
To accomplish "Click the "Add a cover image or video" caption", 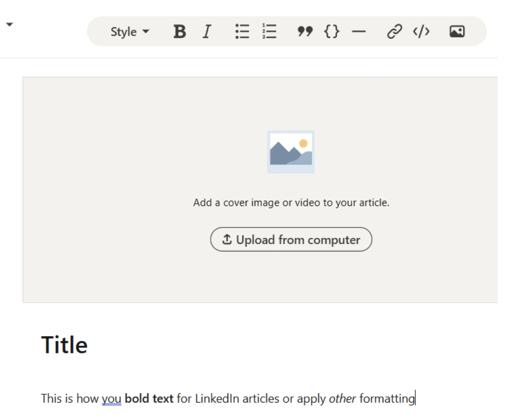I will click(291, 203).
